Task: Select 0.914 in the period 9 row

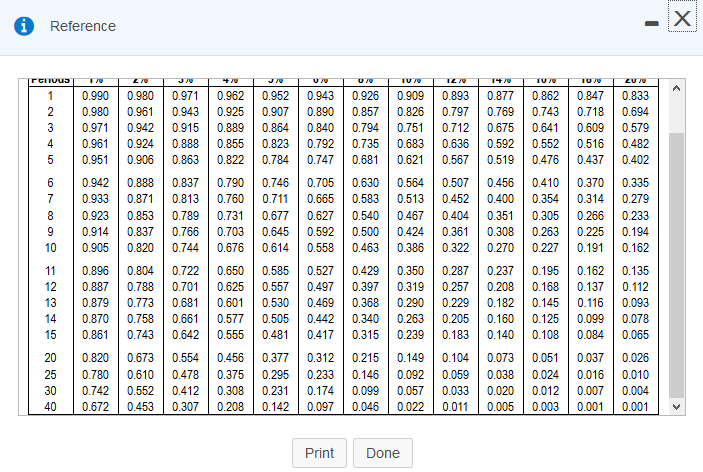Action: pos(95,232)
